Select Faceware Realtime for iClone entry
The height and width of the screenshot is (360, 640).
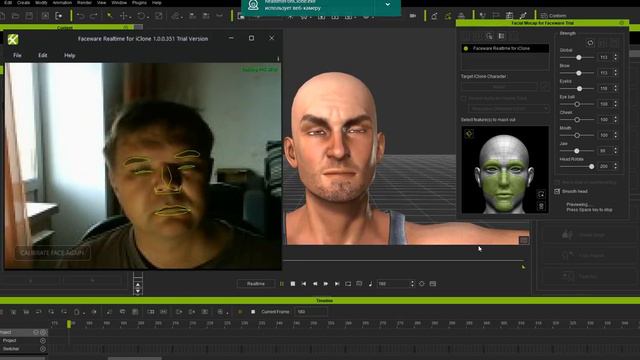pos(505,48)
